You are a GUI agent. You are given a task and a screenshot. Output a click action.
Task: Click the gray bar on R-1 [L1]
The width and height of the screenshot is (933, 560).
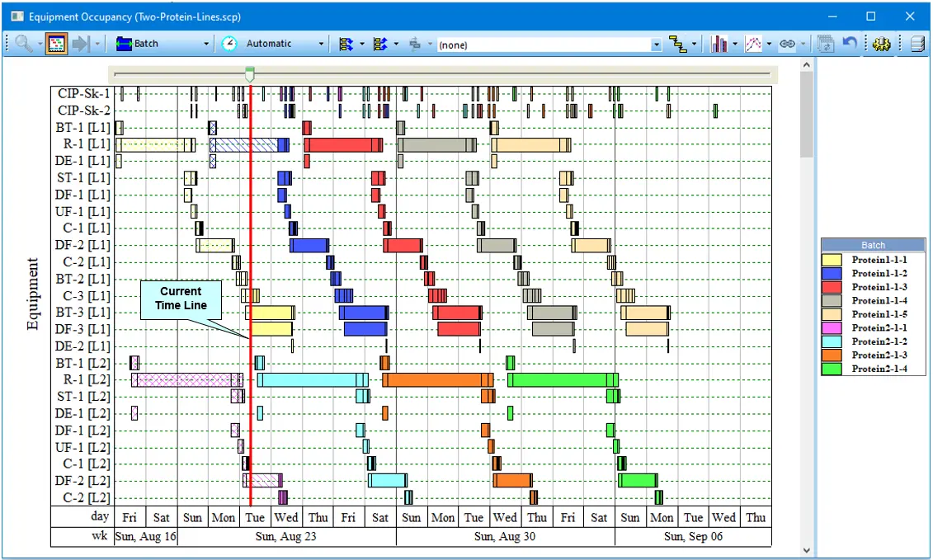436,144
